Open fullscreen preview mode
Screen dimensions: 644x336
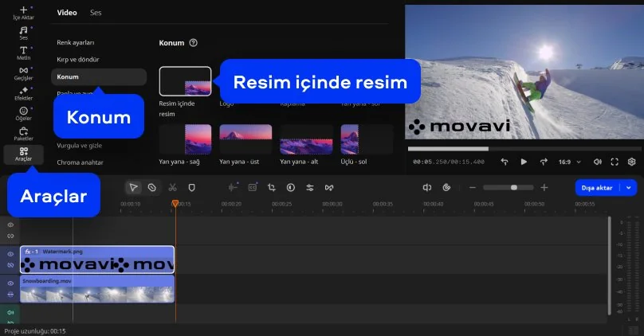tap(615, 162)
